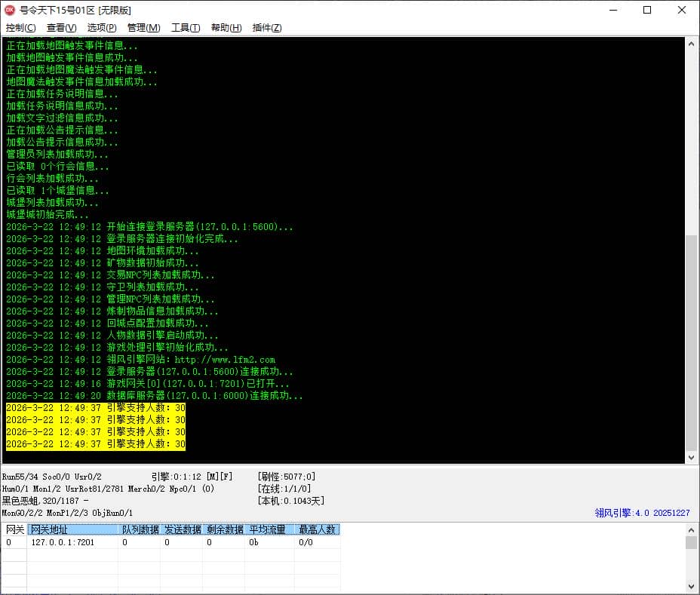Click the log vertical scrollbar thumb

[691, 343]
